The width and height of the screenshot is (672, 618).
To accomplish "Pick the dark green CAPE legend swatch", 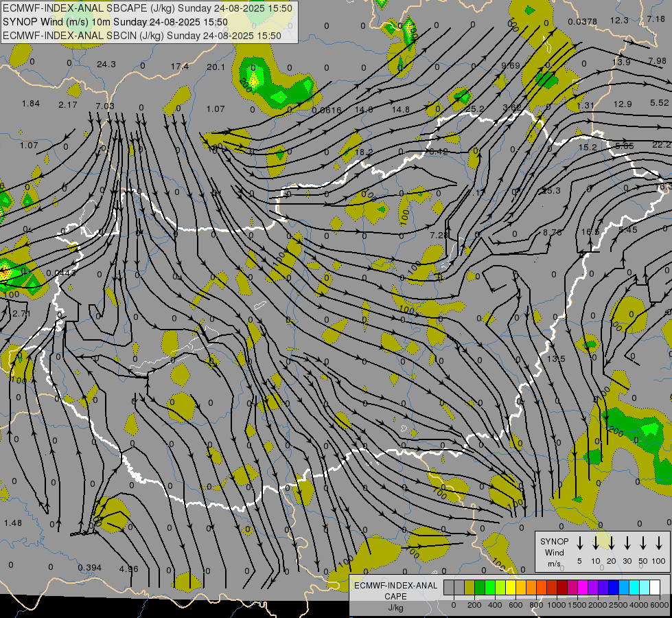I will tap(480, 588).
